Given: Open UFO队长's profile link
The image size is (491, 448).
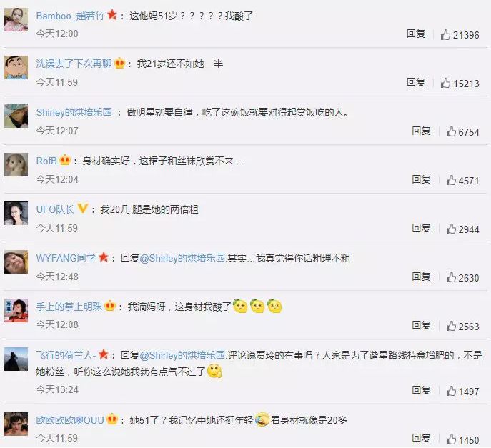Looking at the screenshot, I should [x=55, y=209].
